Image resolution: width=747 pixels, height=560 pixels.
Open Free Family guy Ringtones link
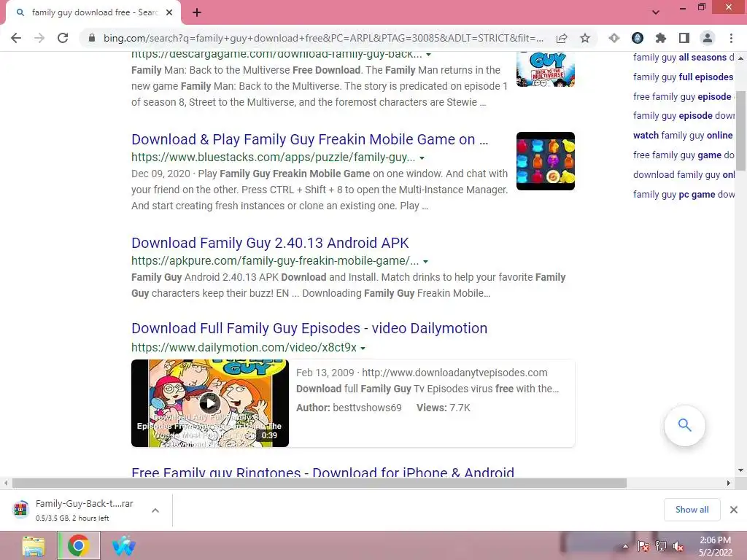pyautogui.click(x=322, y=472)
